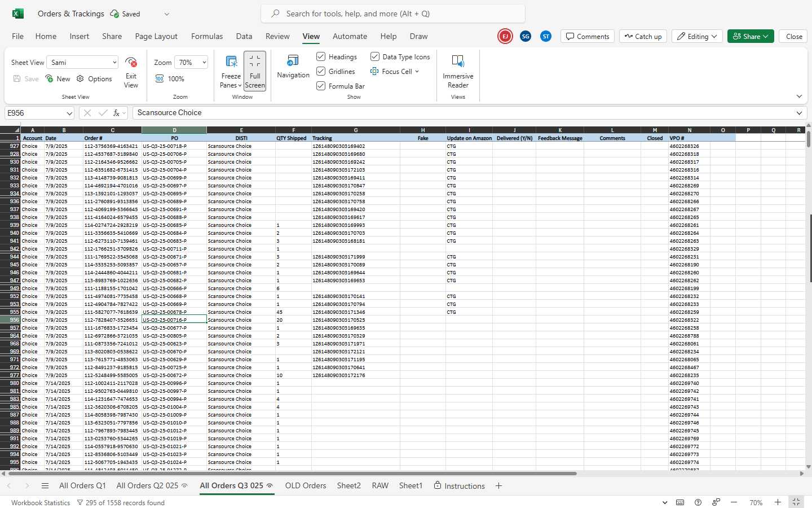Open Editing mode dropdown
812x508 pixels.
[x=698, y=36]
